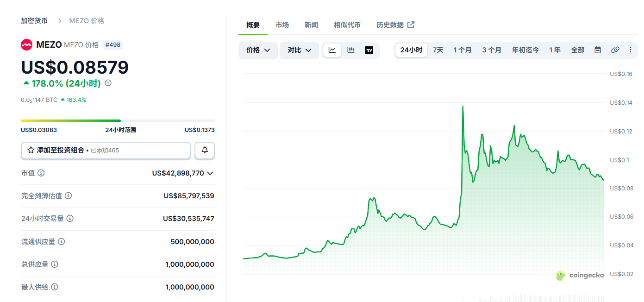Click the 24小时范围 price range bar
The width and height of the screenshot is (644, 302).
(x=118, y=121)
